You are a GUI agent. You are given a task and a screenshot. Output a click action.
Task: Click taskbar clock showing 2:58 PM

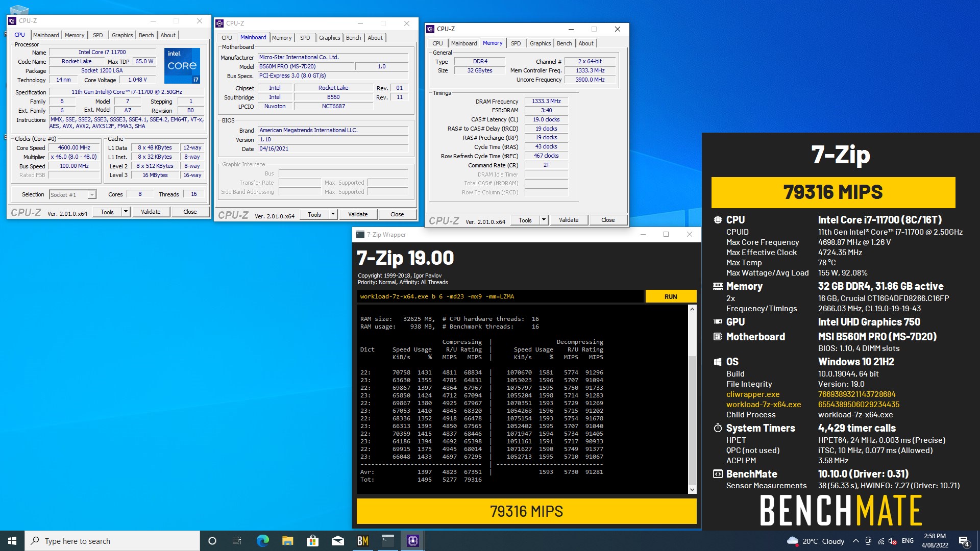[935, 541]
